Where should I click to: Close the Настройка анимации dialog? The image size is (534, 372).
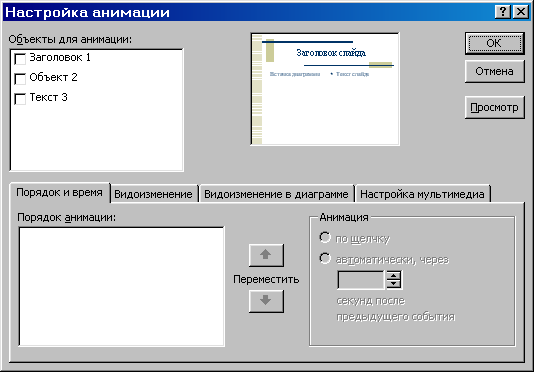tap(521, 12)
